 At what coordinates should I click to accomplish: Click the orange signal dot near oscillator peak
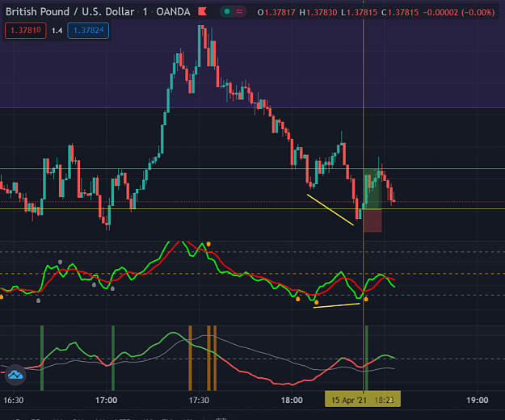pyautogui.click(x=208, y=244)
